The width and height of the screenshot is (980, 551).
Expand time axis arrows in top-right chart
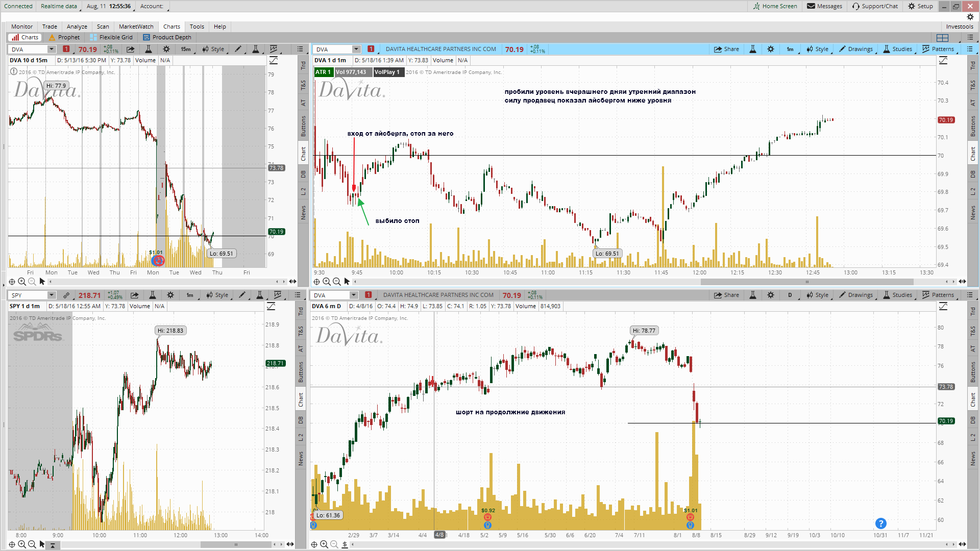pos(962,282)
